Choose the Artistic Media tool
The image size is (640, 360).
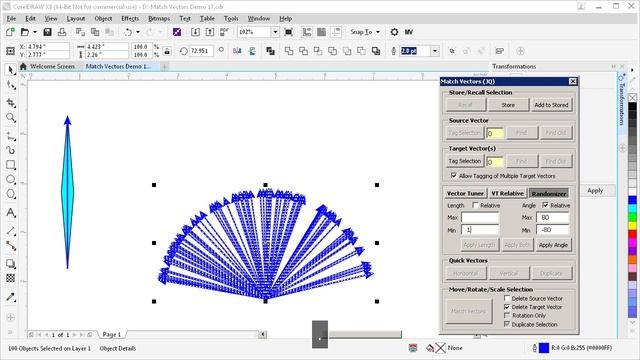click(x=11, y=150)
